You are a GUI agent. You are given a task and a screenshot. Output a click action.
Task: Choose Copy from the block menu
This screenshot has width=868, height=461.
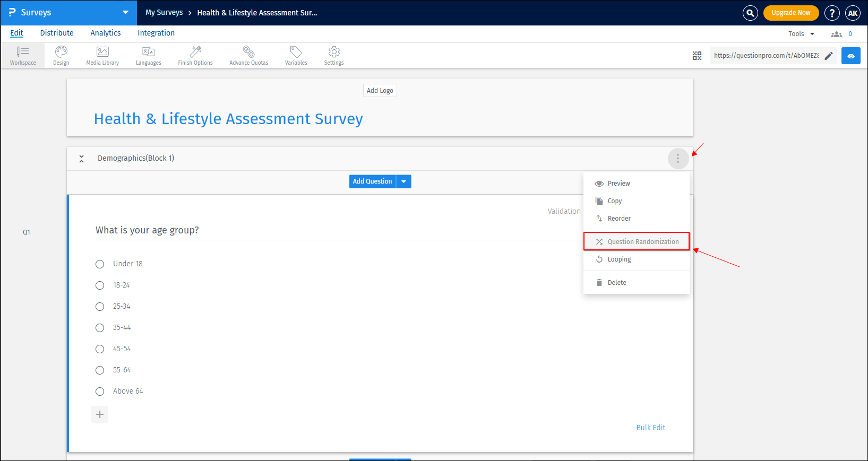(637, 201)
